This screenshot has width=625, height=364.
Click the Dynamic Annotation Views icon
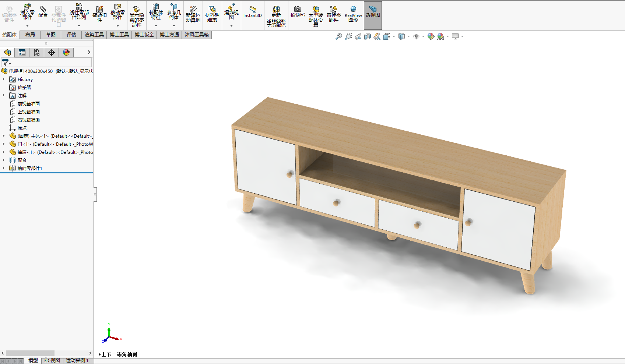point(377,36)
